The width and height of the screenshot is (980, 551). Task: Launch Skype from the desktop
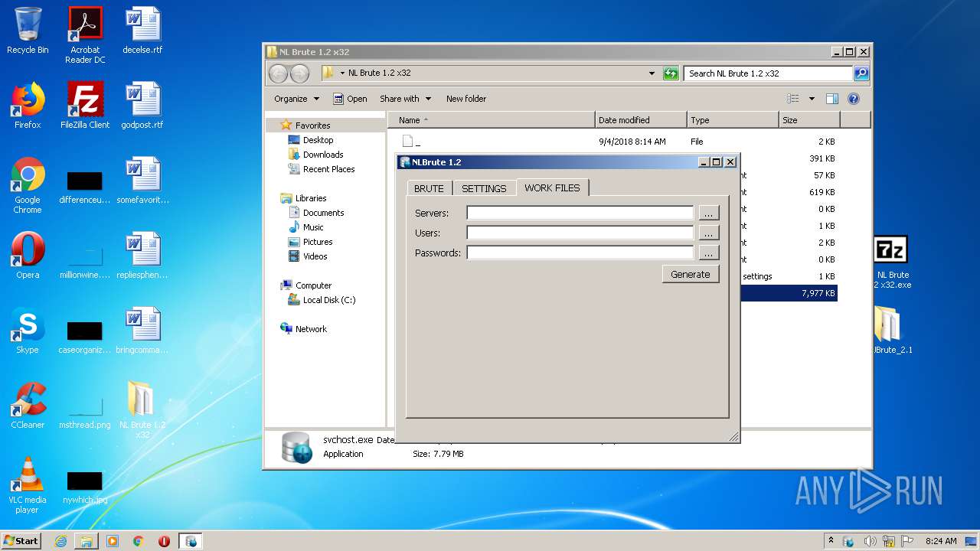pyautogui.click(x=28, y=331)
